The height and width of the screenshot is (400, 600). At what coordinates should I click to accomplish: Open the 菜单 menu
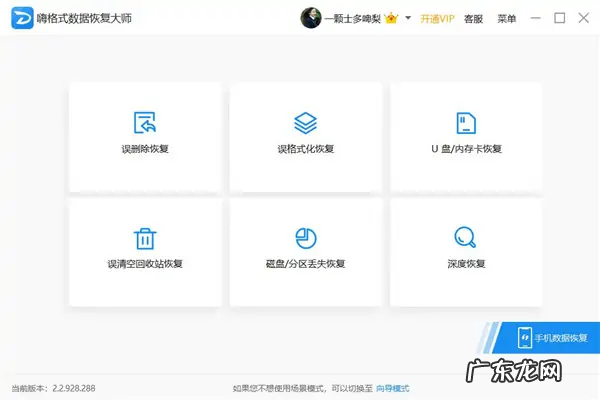507,18
